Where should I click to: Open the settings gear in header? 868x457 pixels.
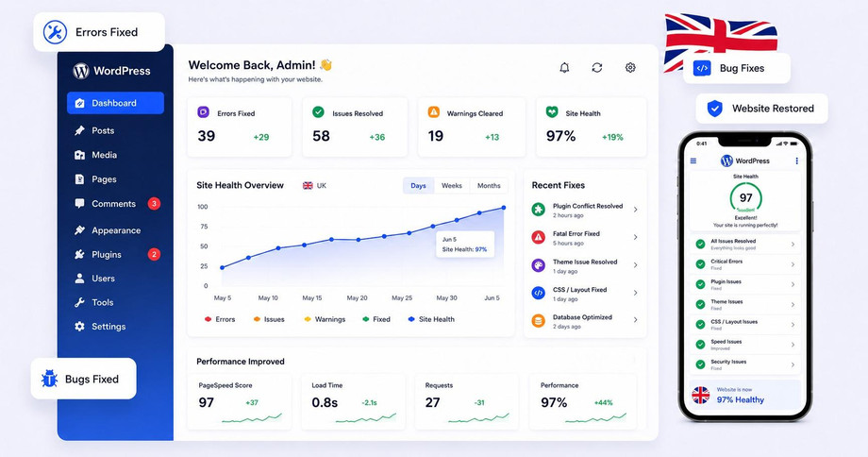click(x=630, y=68)
